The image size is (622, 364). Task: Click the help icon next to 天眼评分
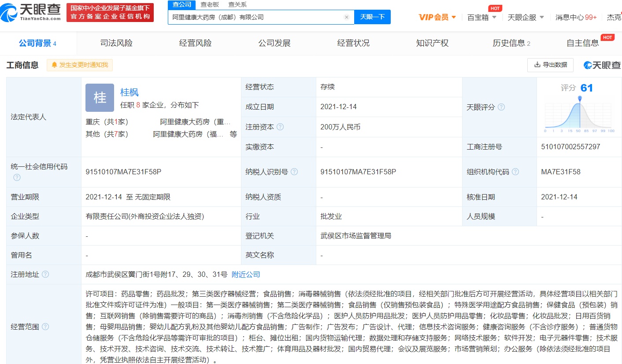click(501, 107)
